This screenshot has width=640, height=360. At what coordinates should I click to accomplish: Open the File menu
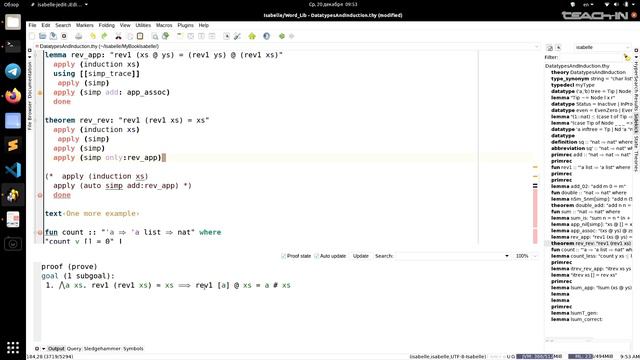pos(32,25)
